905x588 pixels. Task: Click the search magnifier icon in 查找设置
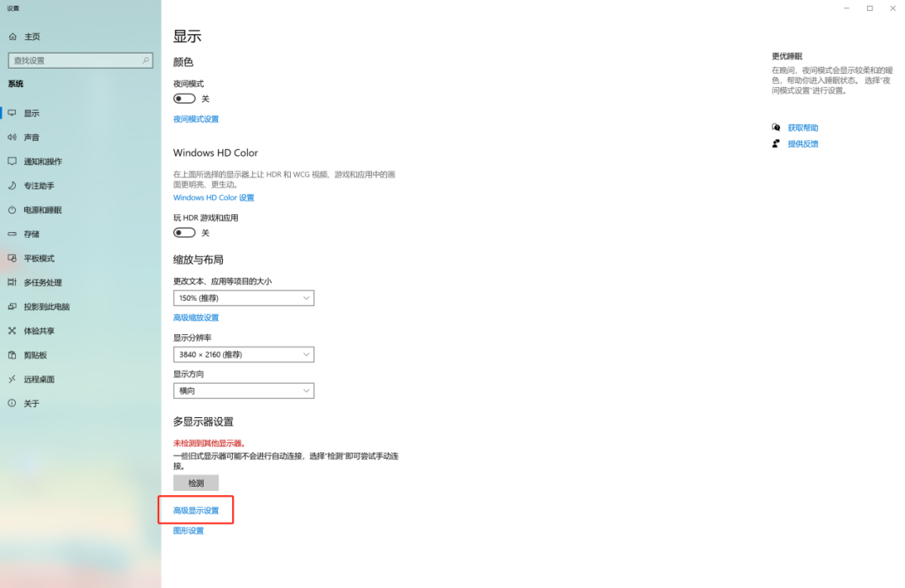click(x=146, y=60)
